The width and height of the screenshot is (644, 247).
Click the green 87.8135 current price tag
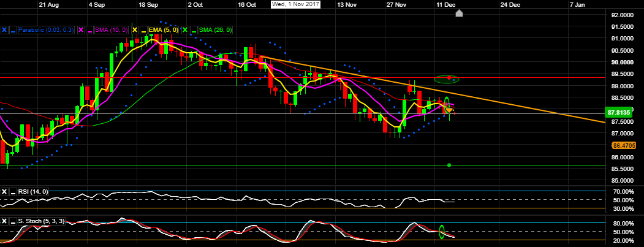619,112
